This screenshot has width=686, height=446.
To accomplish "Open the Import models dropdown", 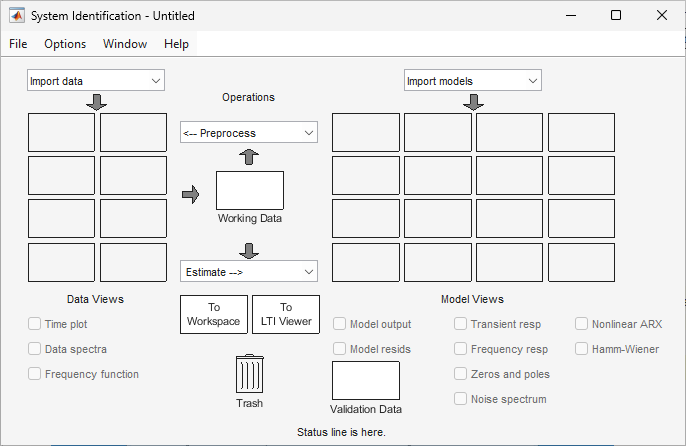I will point(473,81).
